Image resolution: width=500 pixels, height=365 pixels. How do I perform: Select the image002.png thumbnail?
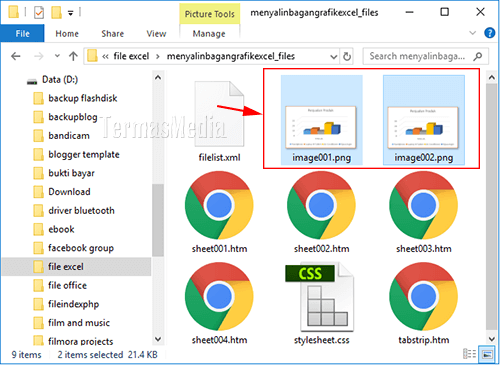point(423,127)
